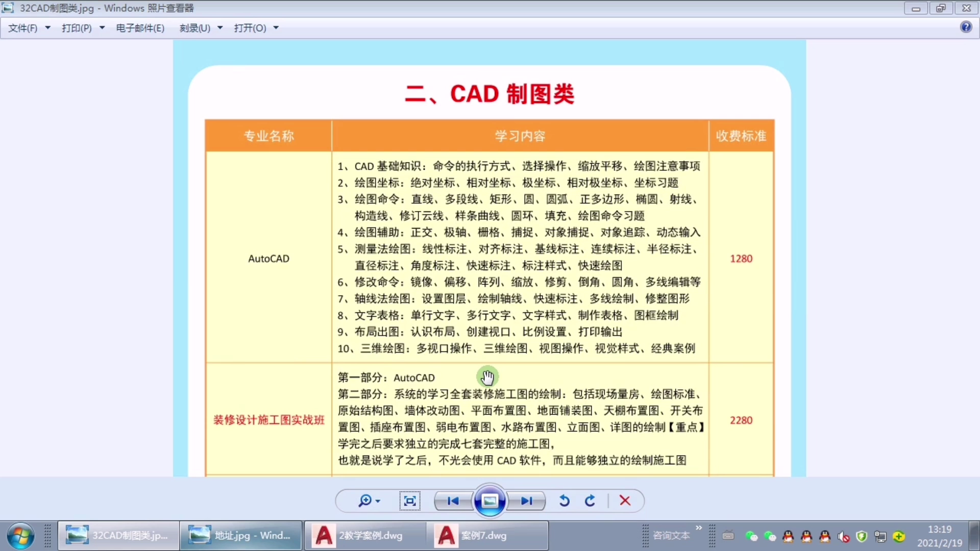The width and height of the screenshot is (980, 551).
Task: Click the zoom magnifier button
Action: 365,501
